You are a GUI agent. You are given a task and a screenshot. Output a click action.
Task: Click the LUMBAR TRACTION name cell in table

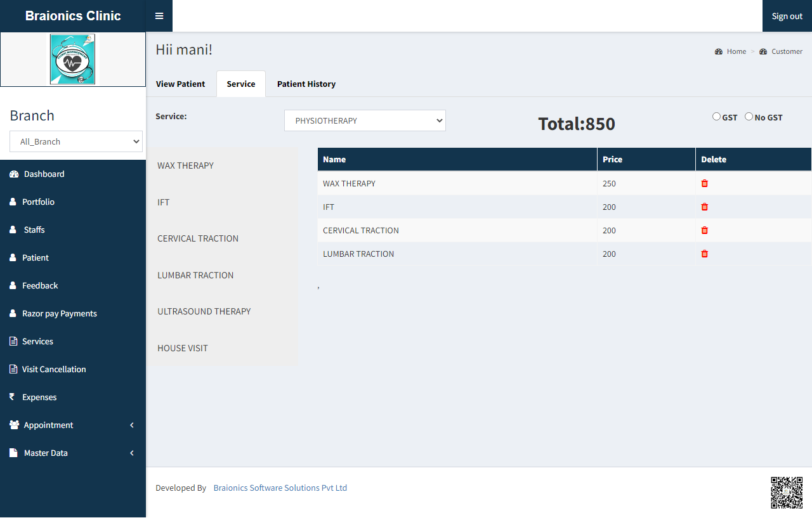[457, 254]
